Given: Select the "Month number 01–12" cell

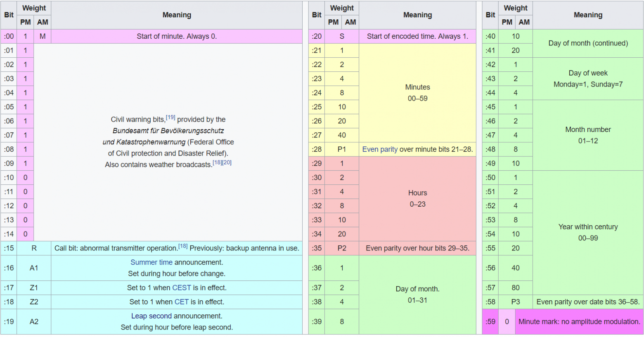Looking at the screenshot, I should [588, 135].
